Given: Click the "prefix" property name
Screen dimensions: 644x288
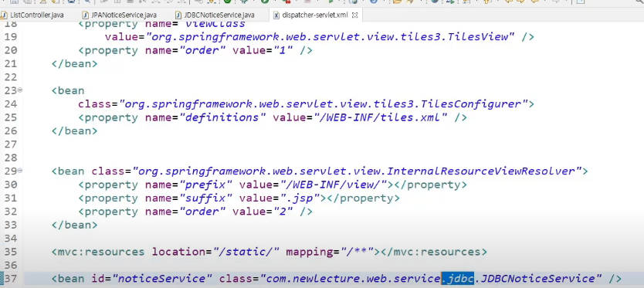Looking at the screenshot, I should (206, 185).
